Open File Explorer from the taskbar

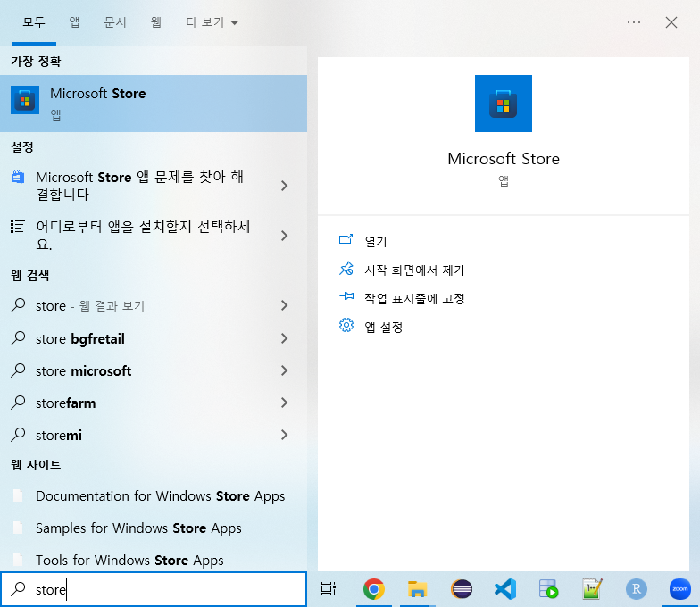click(x=418, y=589)
